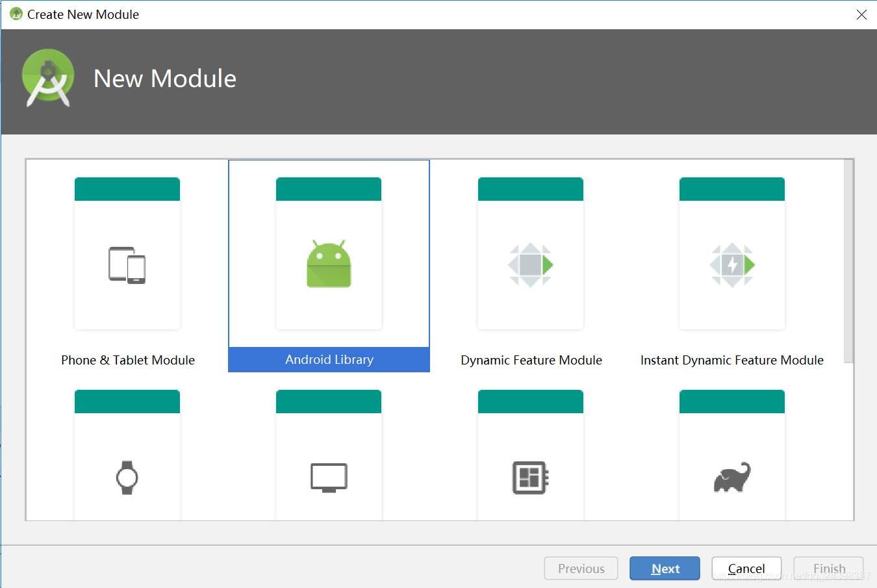Choose the Dynamic Feature Module icon
This screenshot has width=877, height=588.
(x=531, y=265)
